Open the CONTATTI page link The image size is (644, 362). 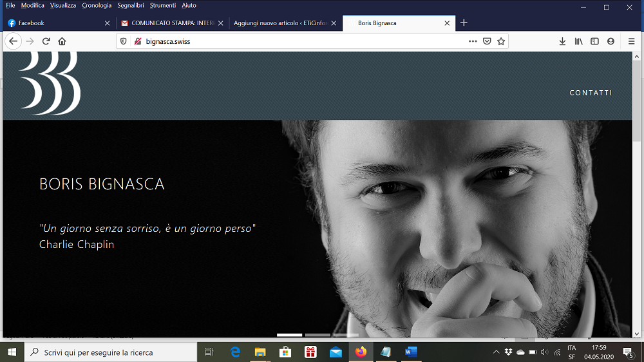(591, 93)
